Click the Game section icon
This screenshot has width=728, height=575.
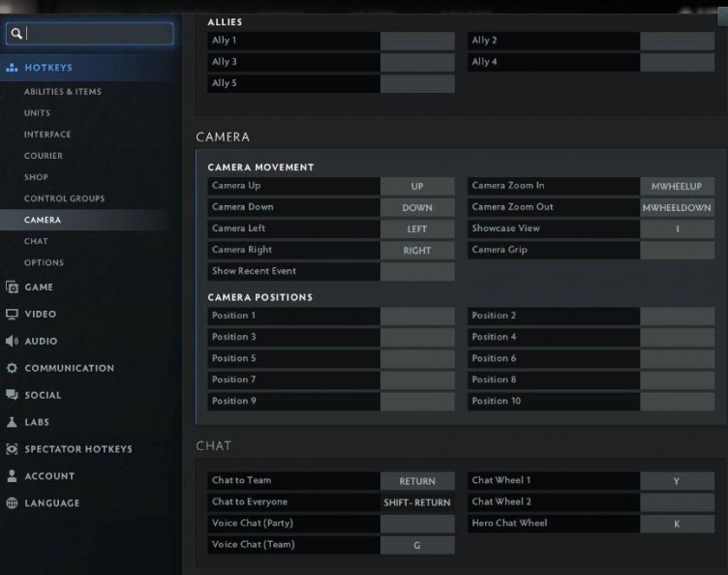point(12,287)
